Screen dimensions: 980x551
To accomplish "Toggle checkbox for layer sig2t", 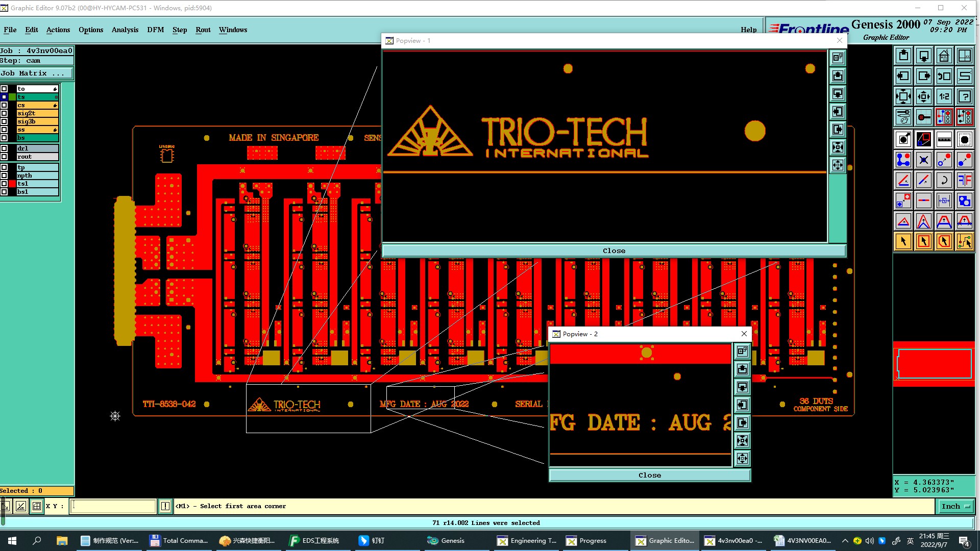I will pos(4,113).
